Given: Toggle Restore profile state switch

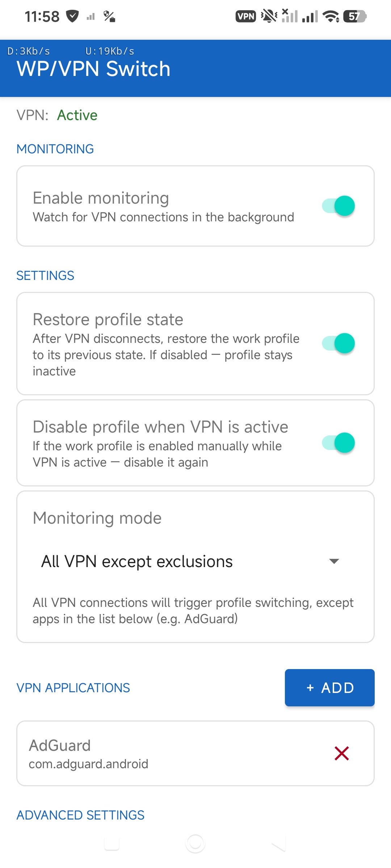Looking at the screenshot, I should point(339,343).
